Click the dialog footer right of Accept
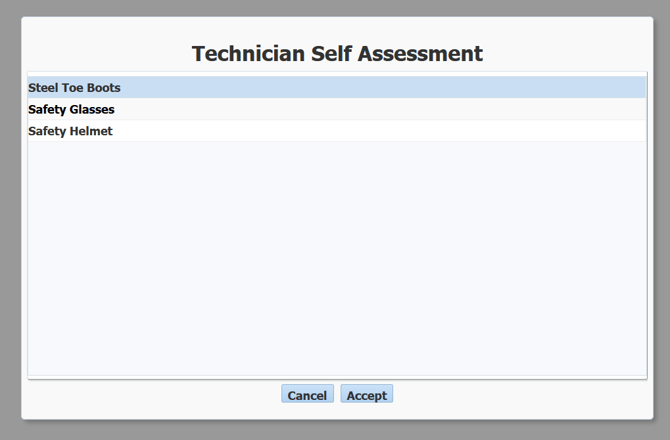Image resolution: width=670 pixels, height=440 pixels. [520, 396]
